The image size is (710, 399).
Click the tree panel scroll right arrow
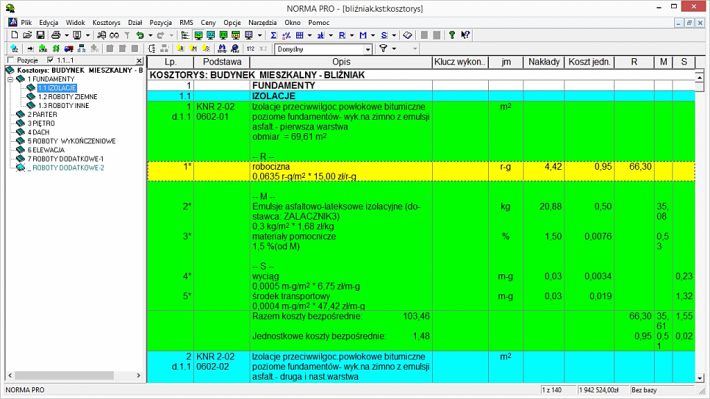tap(139, 375)
